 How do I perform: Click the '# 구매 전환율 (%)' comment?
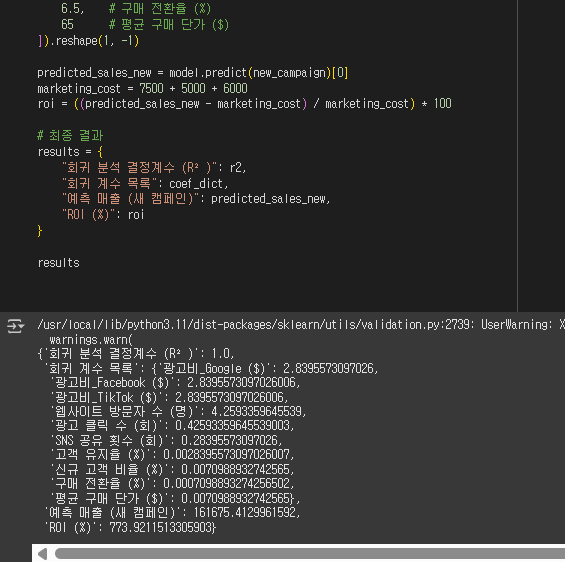(x=160, y=9)
